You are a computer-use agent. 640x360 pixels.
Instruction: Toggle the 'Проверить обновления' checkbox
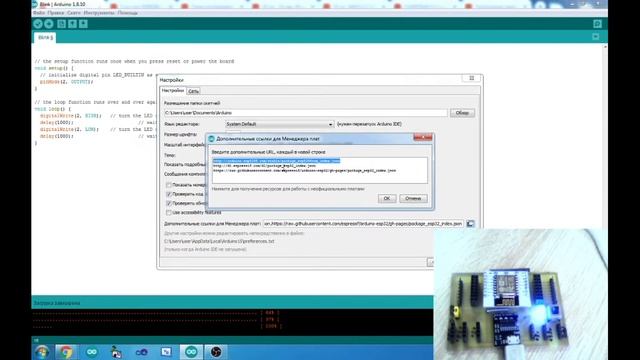(x=169, y=203)
